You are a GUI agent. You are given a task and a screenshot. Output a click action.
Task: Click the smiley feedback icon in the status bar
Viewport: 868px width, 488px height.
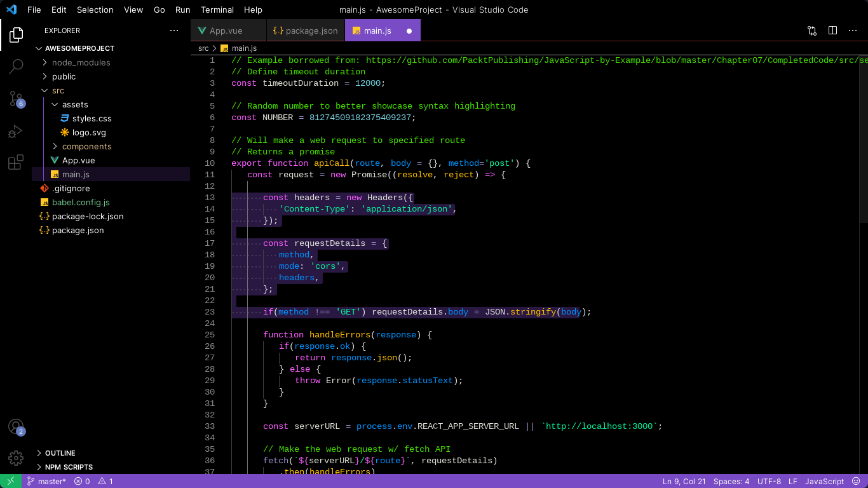pyautogui.click(x=857, y=481)
